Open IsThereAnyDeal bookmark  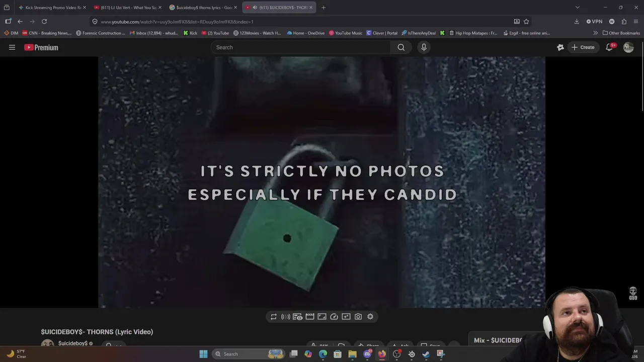coord(419,33)
